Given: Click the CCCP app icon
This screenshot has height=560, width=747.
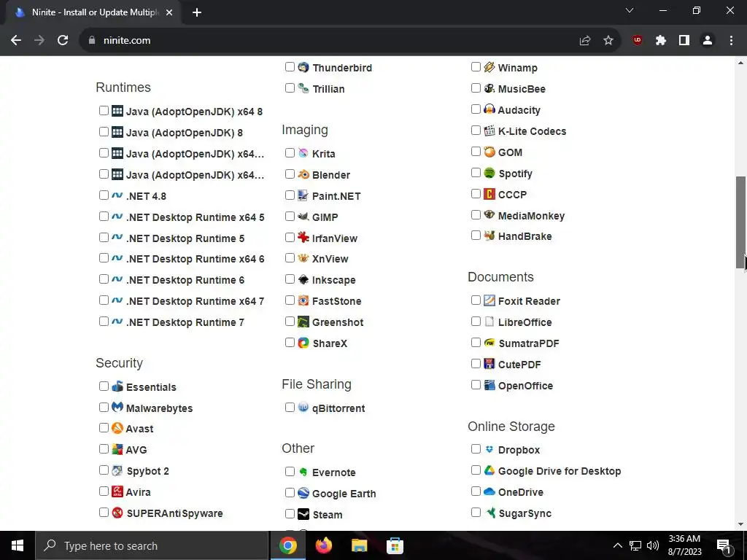Looking at the screenshot, I should (489, 194).
